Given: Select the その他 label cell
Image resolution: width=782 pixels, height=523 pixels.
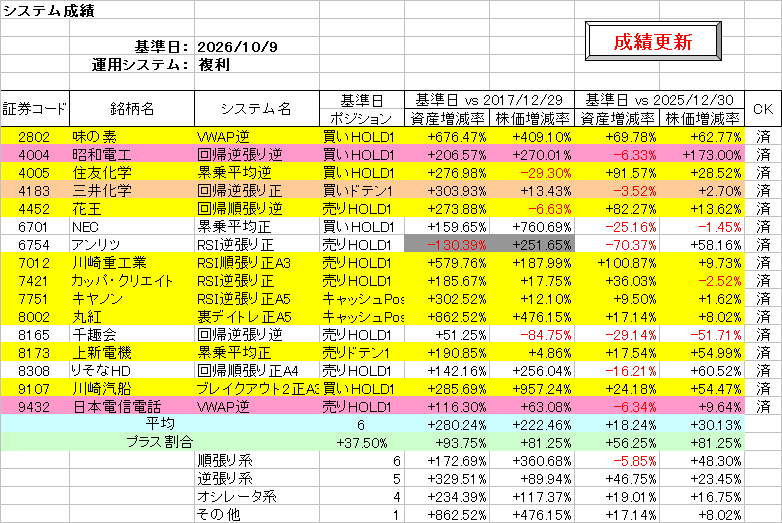Looking at the screenshot, I should pos(257,514).
